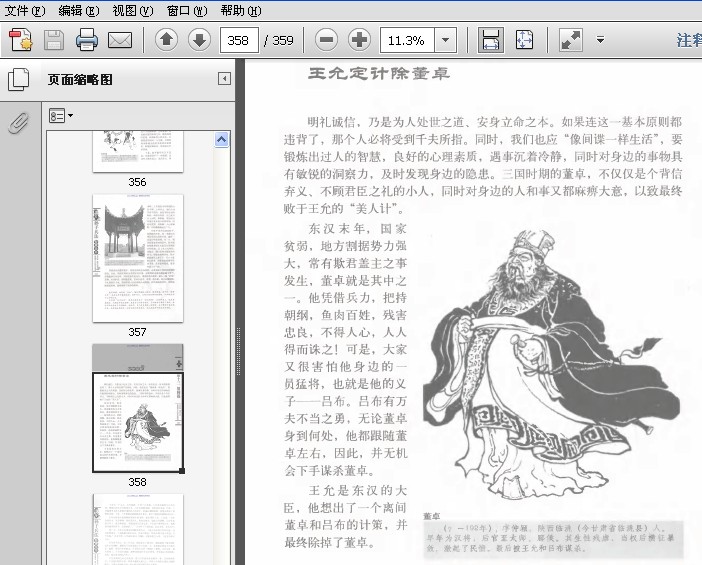Click the zoom percentage field 11.3%
This screenshot has width=702, height=565.
pos(407,40)
